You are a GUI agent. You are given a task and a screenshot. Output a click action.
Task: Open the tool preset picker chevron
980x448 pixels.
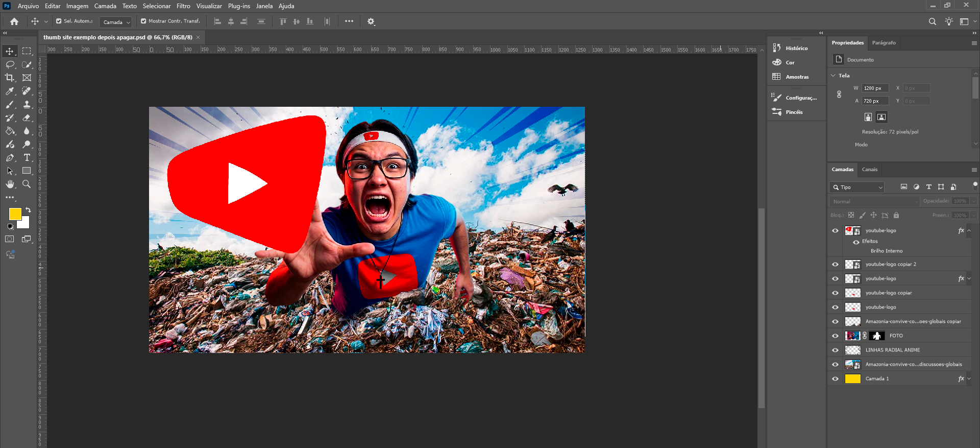click(46, 21)
